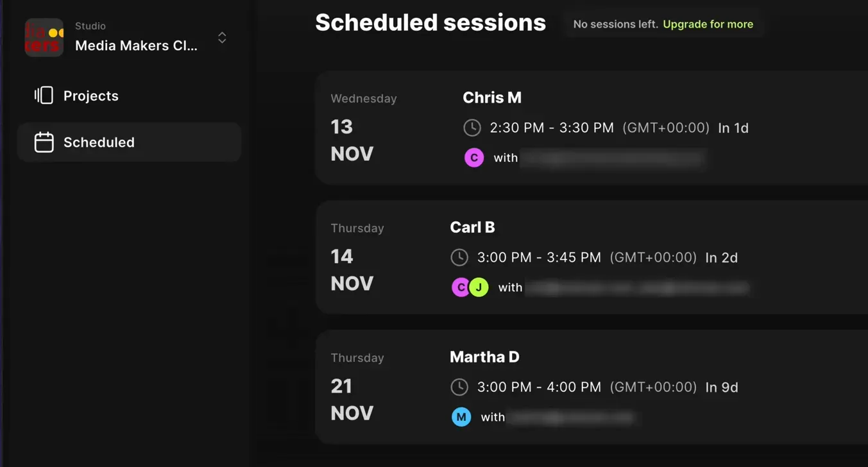The image size is (868, 467).
Task: Expand the studio switcher chevron
Action: 221,38
